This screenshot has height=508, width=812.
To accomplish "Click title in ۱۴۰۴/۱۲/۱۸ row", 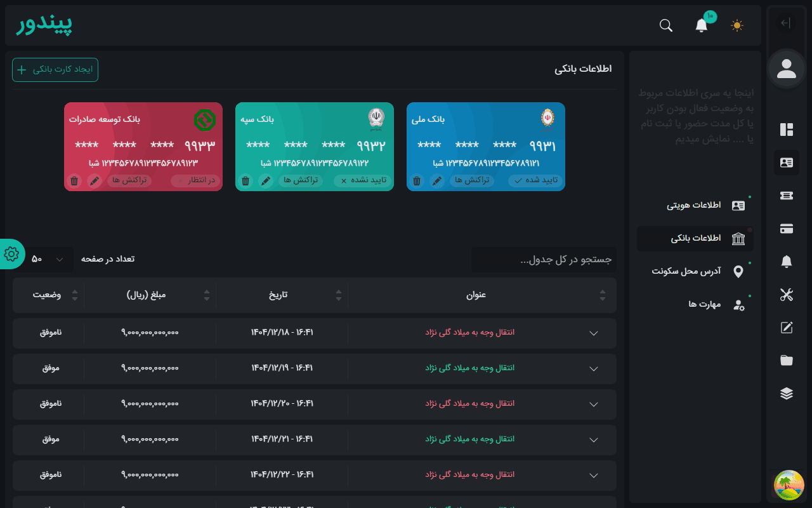I will point(470,333).
